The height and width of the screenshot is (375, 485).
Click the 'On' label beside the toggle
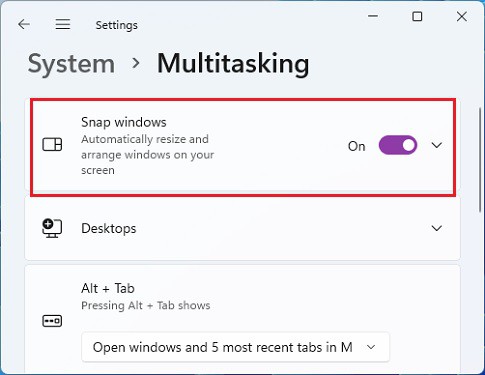(x=357, y=146)
